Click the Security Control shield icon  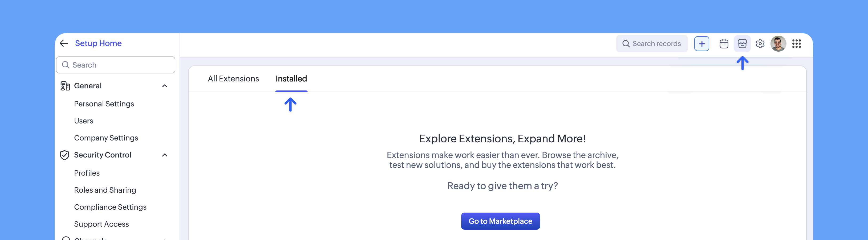[64, 155]
